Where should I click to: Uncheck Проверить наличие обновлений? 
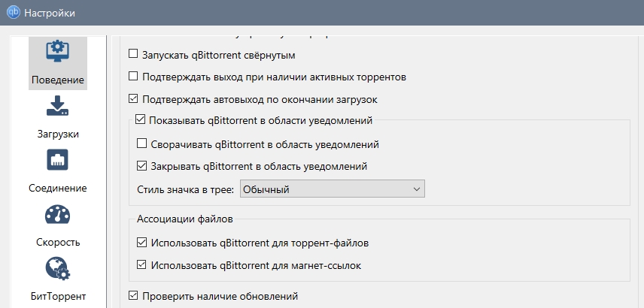tap(133, 295)
